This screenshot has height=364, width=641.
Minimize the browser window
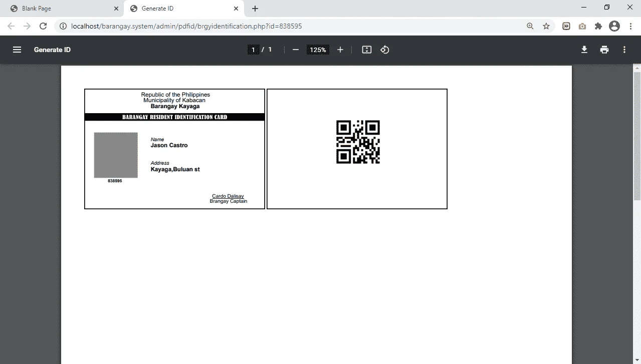584,8
